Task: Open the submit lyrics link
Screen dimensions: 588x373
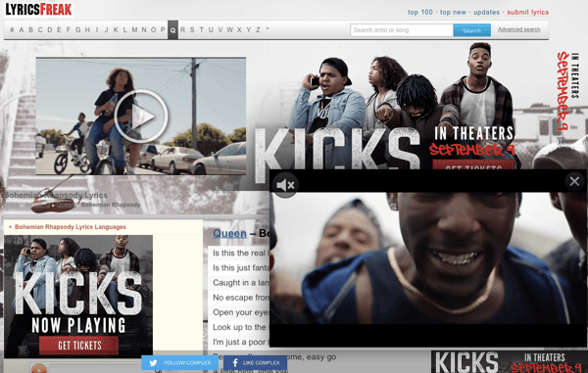Action: pos(527,12)
